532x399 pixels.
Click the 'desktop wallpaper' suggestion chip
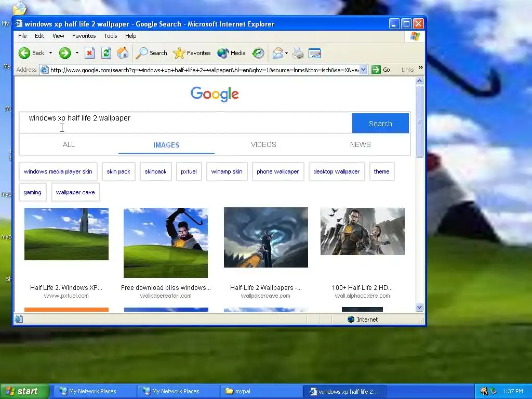[337, 171]
